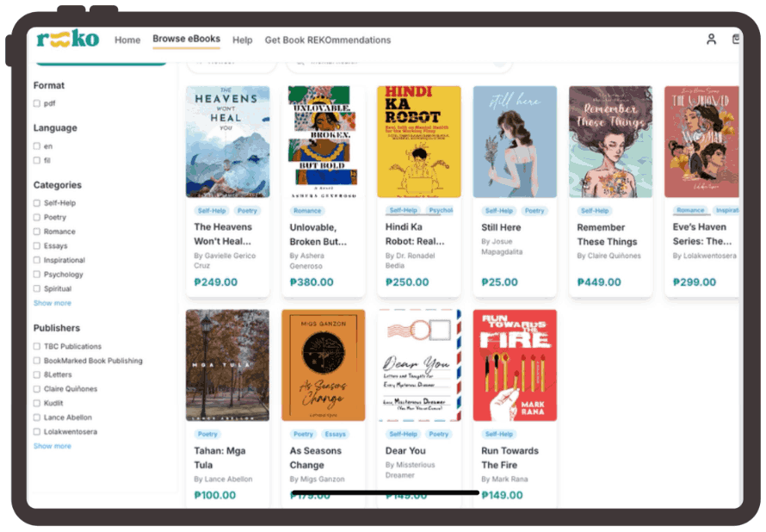Click Poetry tag on Still Here card
The image size is (766, 532).
(534, 211)
